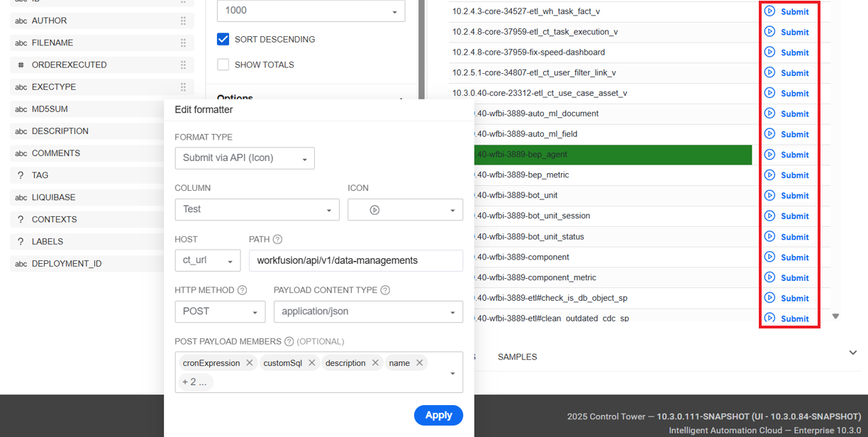Image resolution: width=868 pixels, height=437 pixels.
Task: Open COLUMN dropdown set to Test
Action: (257, 209)
